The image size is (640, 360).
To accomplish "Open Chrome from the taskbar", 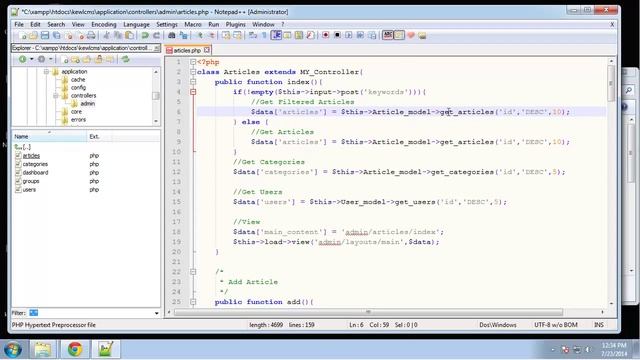I will pos(75,349).
